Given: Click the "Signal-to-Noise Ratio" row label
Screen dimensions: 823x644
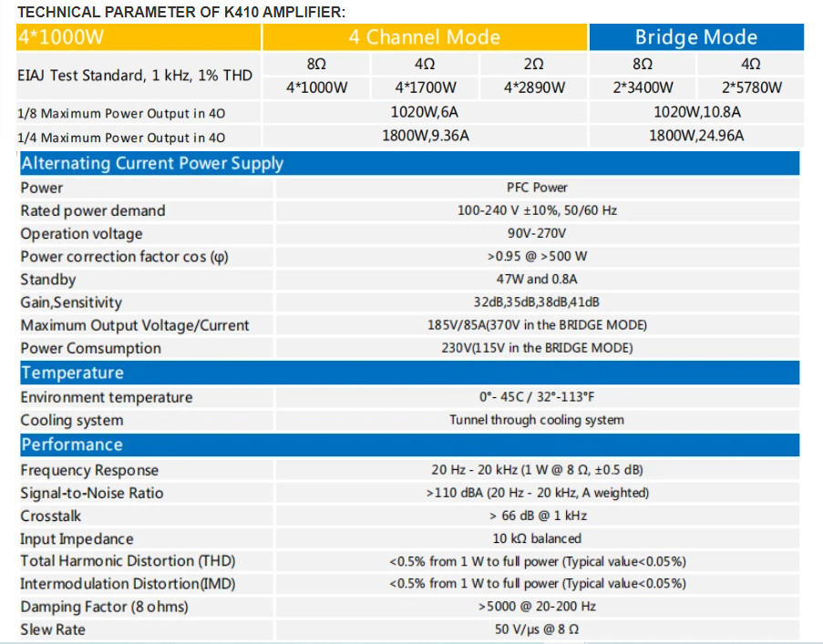Looking at the screenshot, I should pyautogui.click(x=92, y=493).
